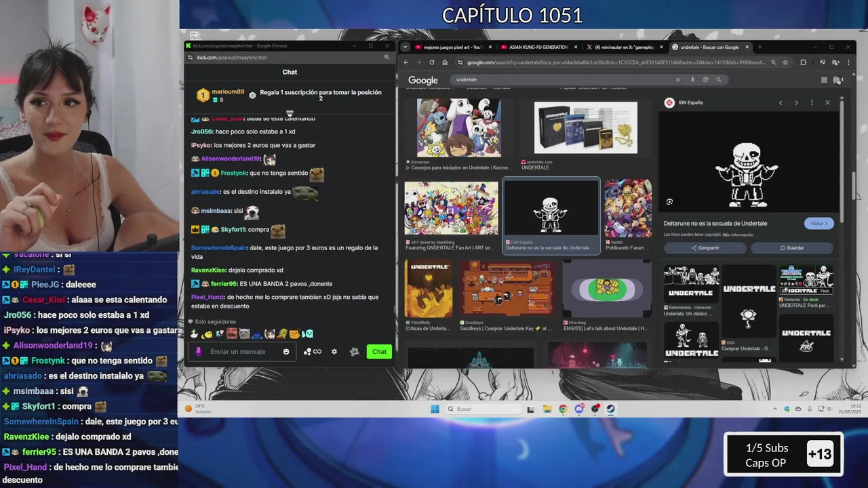The height and width of the screenshot is (488, 868).
Task: Open the emoji picker in message box
Action: (286, 351)
